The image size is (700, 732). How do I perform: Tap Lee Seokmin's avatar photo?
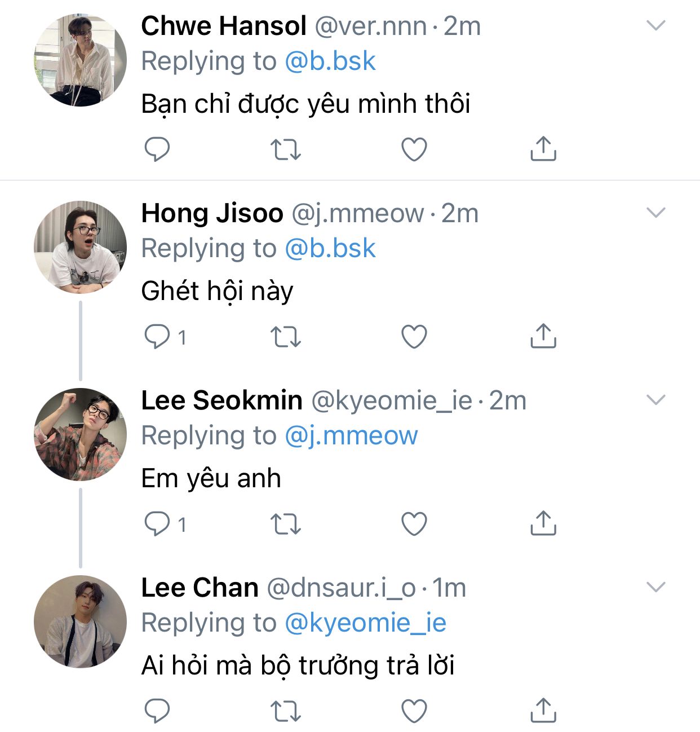point(80,434)
